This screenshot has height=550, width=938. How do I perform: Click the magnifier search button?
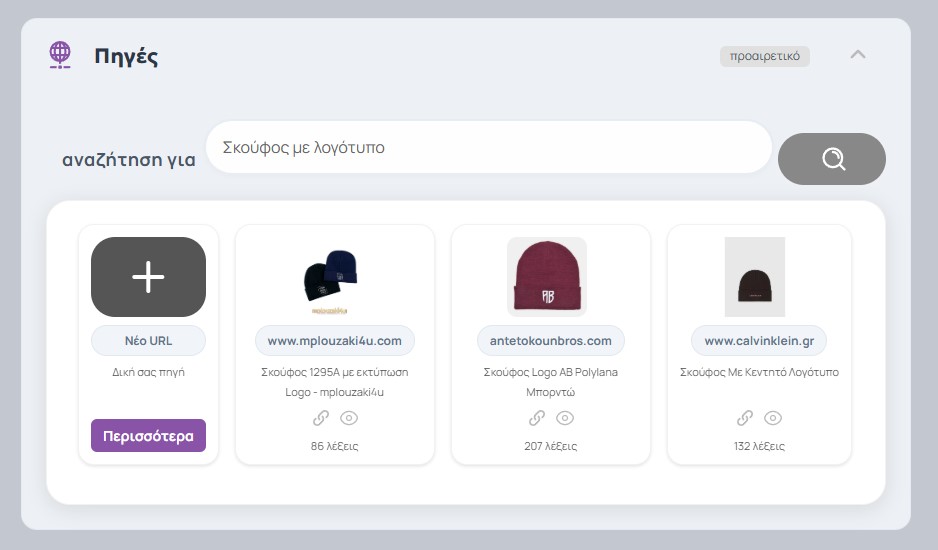(x=832, y=159)
